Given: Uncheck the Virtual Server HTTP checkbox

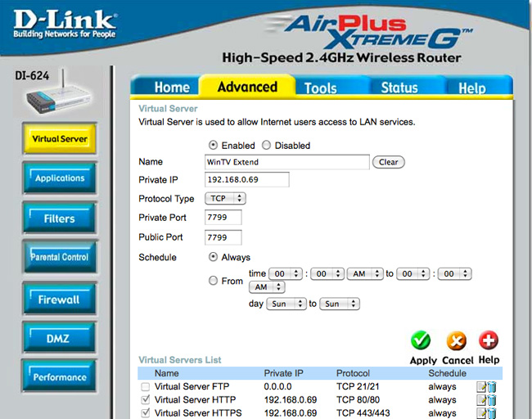Looking at the screenshot, I should (x=145, y=400).
